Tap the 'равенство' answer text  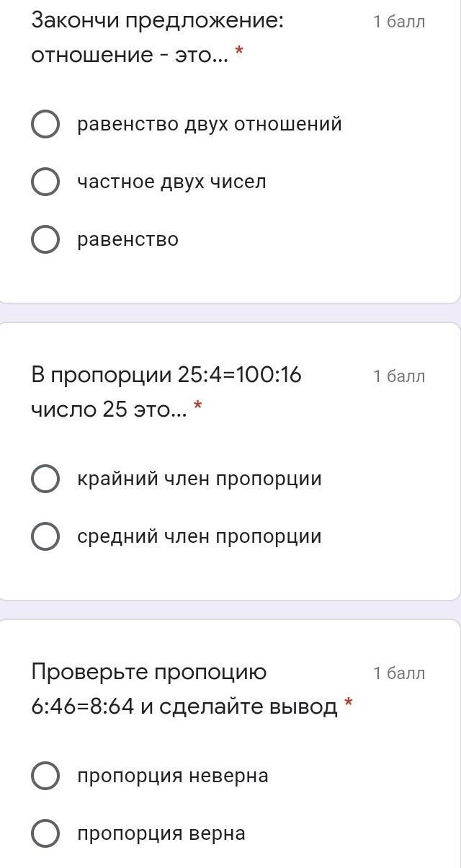click(127, 239)
